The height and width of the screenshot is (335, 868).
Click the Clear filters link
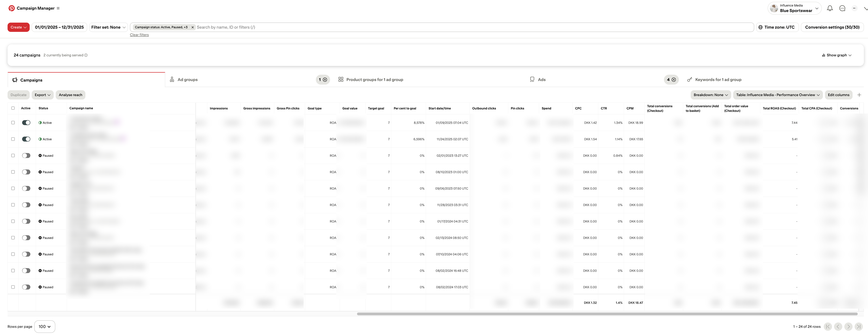(139, 35)
